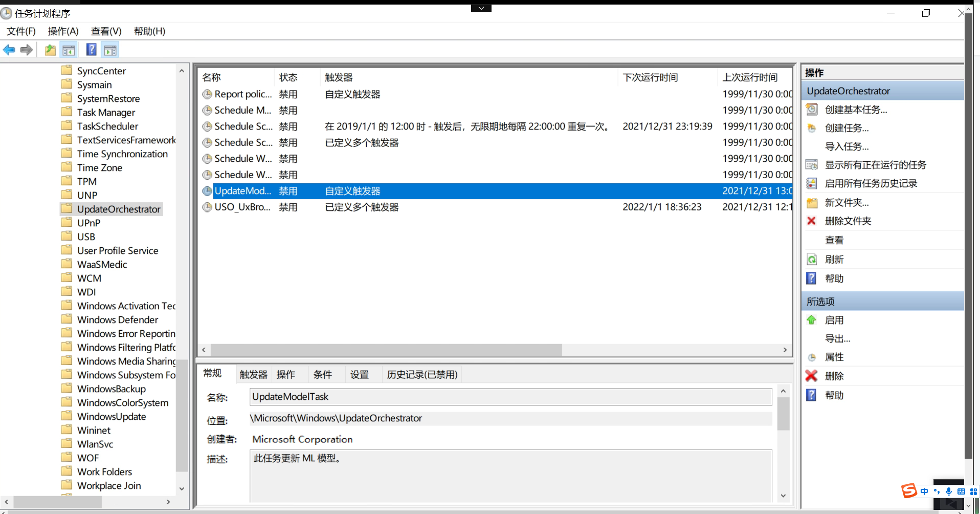Refresh the task list with the 刷新 icon
This screenshot has width=980, height=514.
[x=812, y=259]
